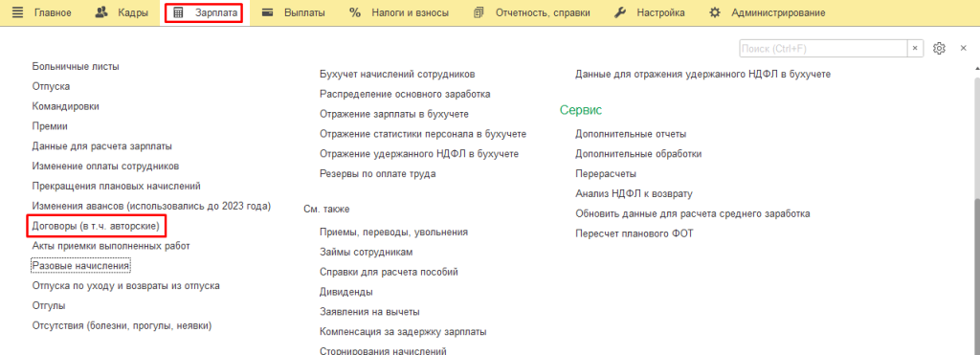Open the Настройка section
This screenshot has width=980, height=355.
(660, 12)
